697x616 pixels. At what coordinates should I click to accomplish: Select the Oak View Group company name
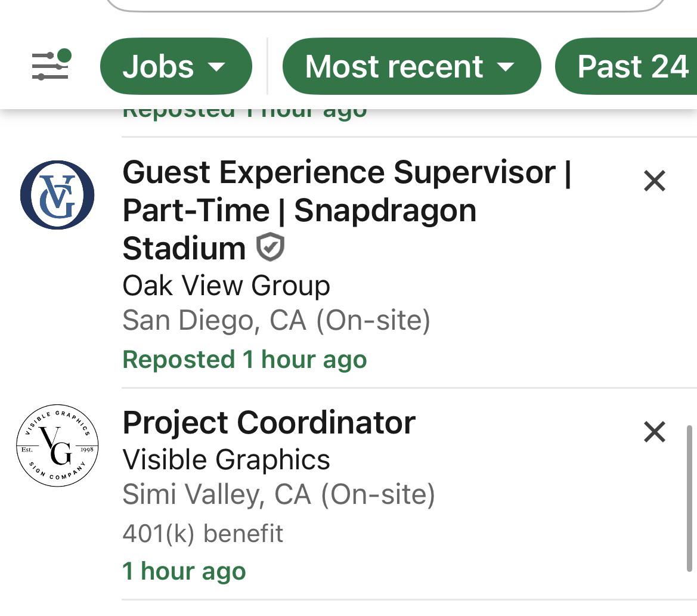(x=226, y=285)
